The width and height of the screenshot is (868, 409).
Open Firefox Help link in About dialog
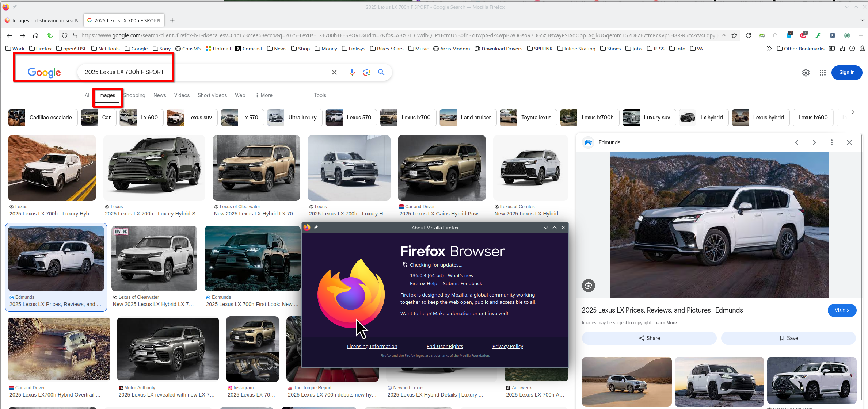(x=423, y=283)
